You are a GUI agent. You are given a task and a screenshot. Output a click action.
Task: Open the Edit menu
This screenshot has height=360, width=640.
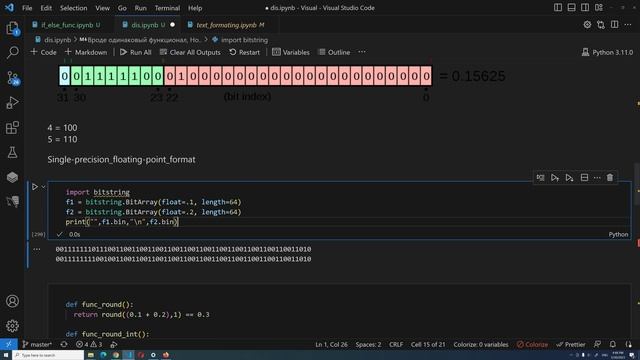tap(46, 8)
